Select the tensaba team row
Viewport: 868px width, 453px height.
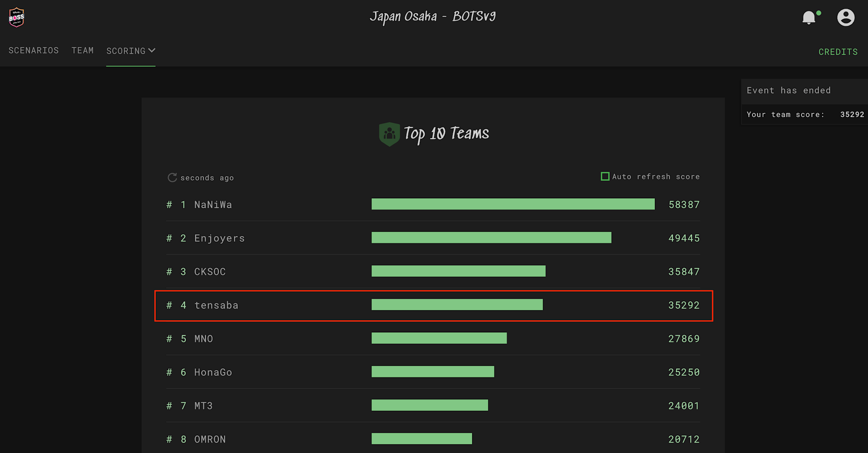click(x=433, y=305)
